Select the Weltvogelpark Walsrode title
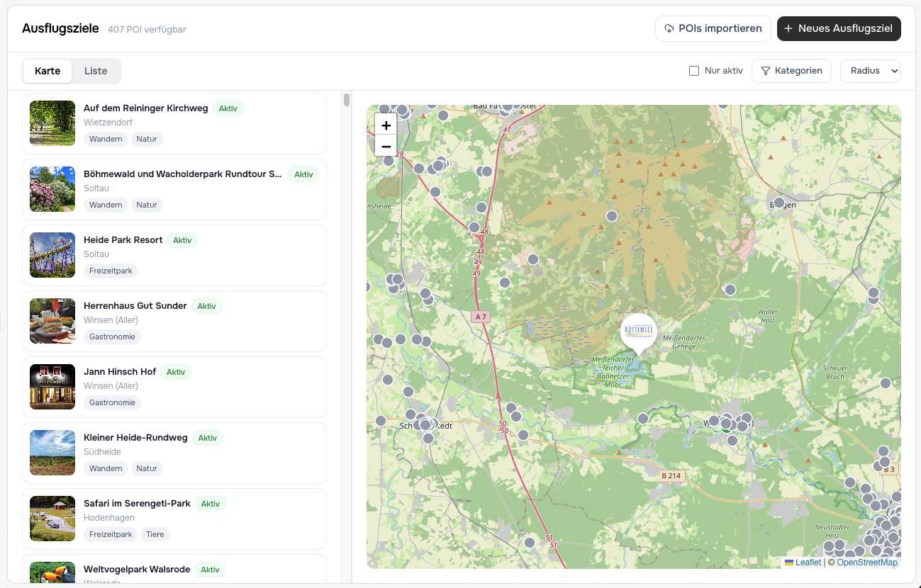 pyautogui.click(x=137, y=570)
